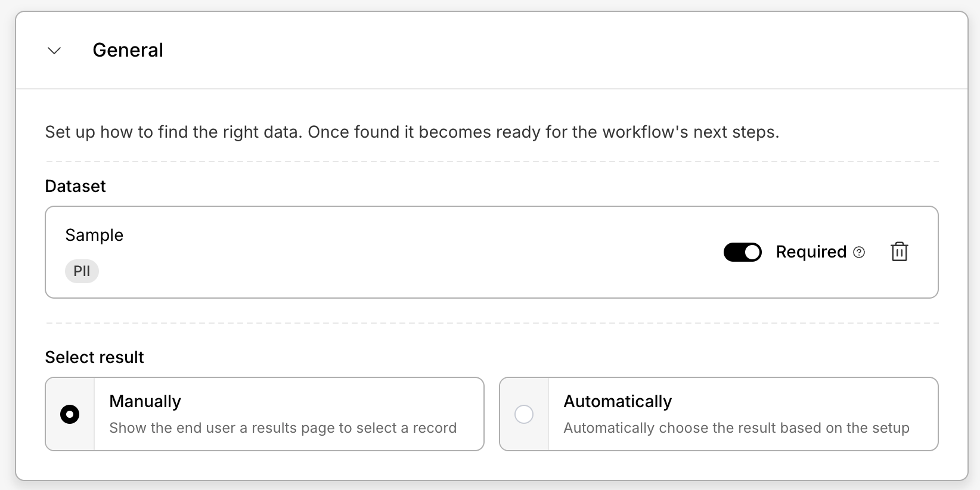The width and height of the screenshot is (980, 490).
Task: Click "Automatically choose the result" description text
Action: click(x=736, y=428)
